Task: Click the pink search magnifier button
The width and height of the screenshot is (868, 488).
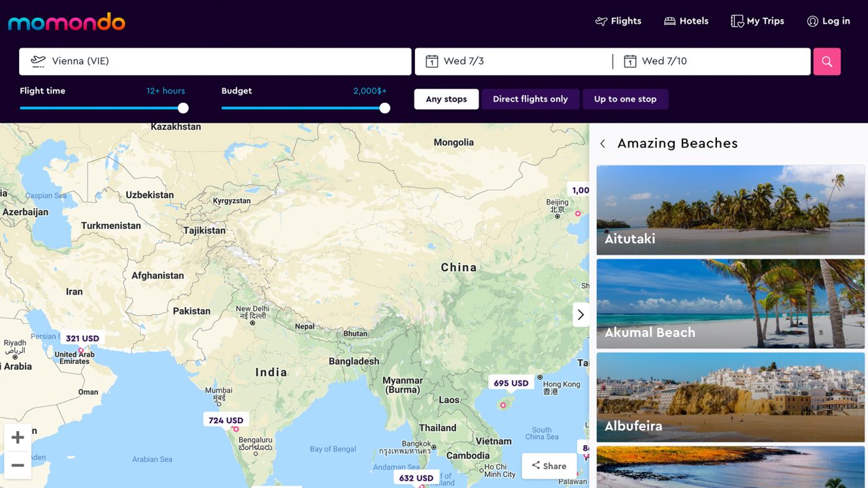Action: (x=827, y=61)
